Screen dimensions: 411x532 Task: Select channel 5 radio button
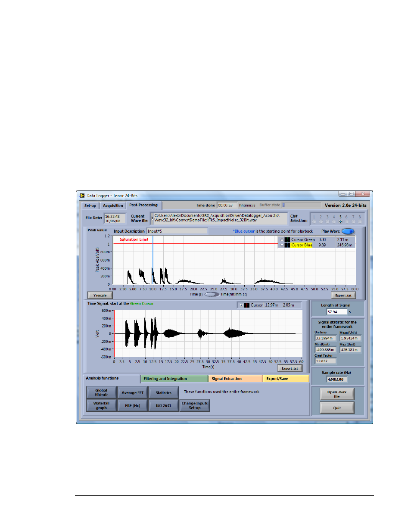(340, 221)
